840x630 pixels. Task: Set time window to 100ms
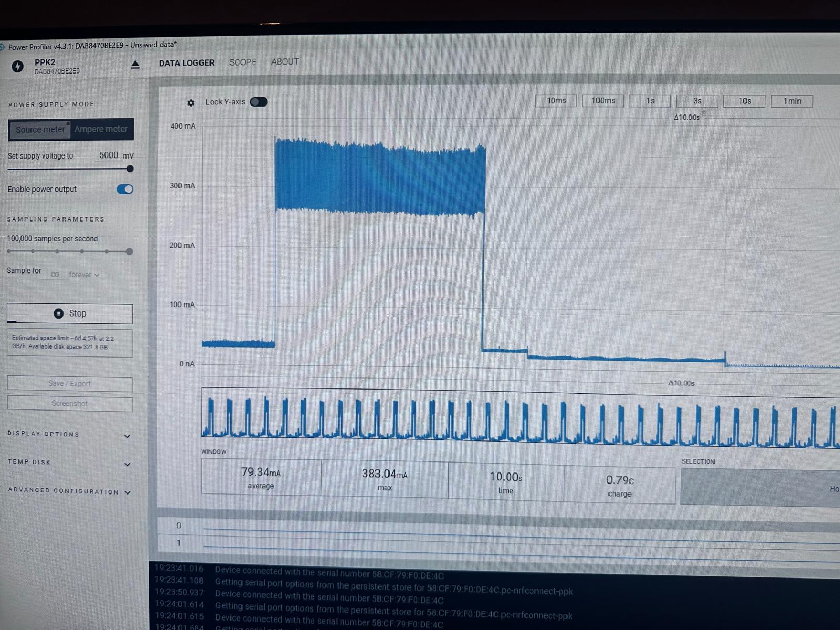603,101
